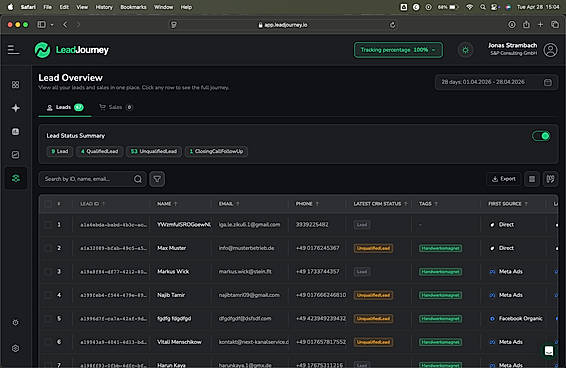
Task: Click the search by ID, name, email field
Action: click(x=86, y=179)
